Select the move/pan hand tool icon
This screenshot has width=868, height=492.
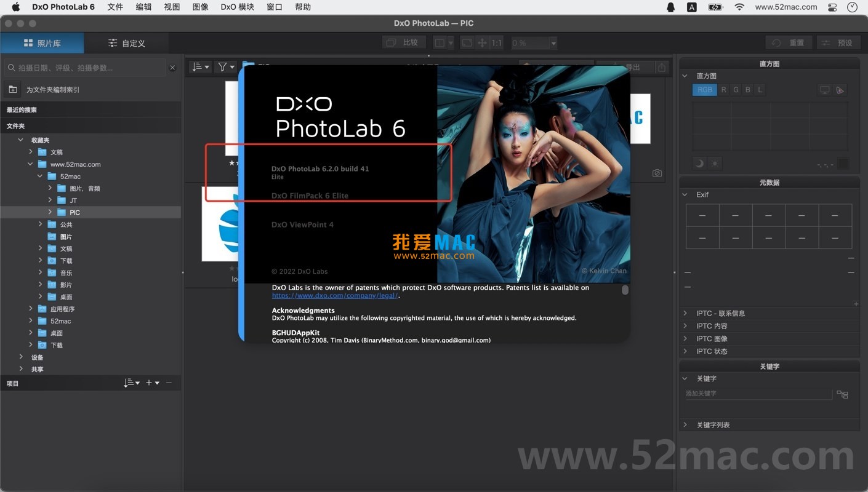click(482, 43)
